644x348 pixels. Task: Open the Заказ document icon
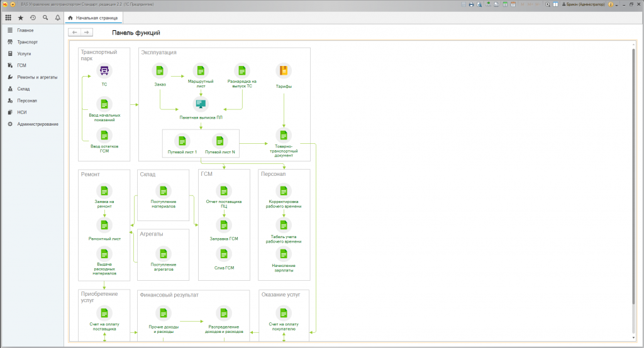click(x=160, y=70)
